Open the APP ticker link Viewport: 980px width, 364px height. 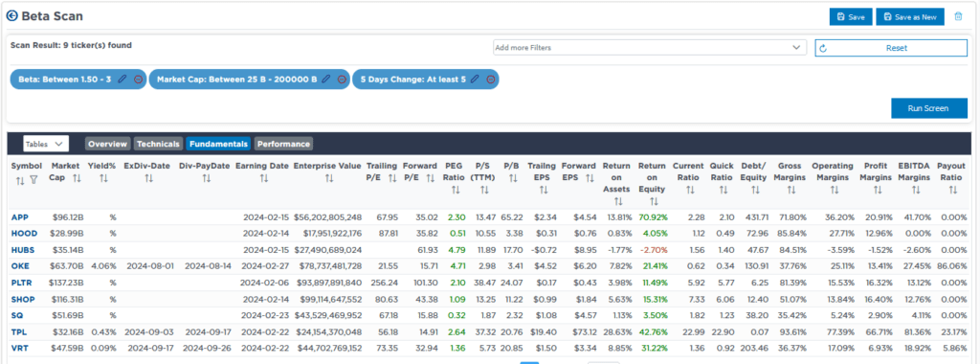(19, 217)
